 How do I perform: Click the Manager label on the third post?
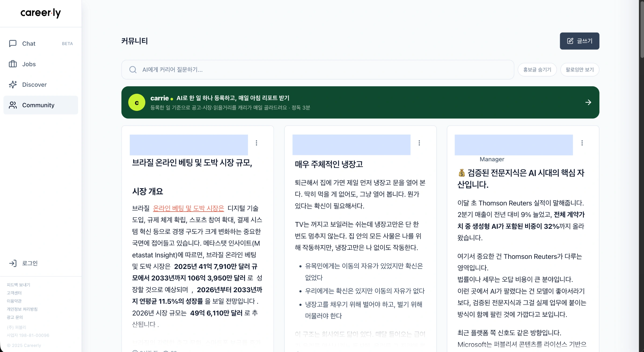pyautogui.click(x=492, y=159)
